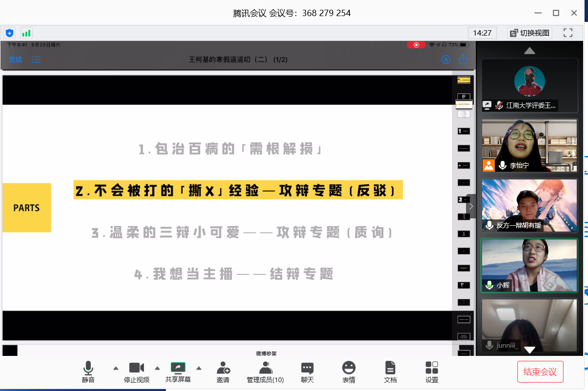This screenshot has width=588, height=391.
Task: Open the invite participants icon
Action: [x=223, y=371]
